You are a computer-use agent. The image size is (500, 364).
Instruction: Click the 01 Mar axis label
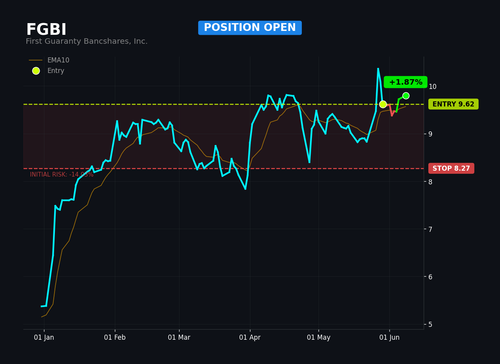(179, 337)
